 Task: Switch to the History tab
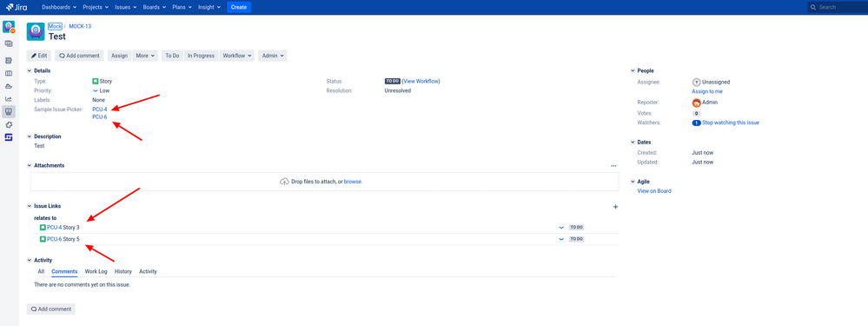123,272
